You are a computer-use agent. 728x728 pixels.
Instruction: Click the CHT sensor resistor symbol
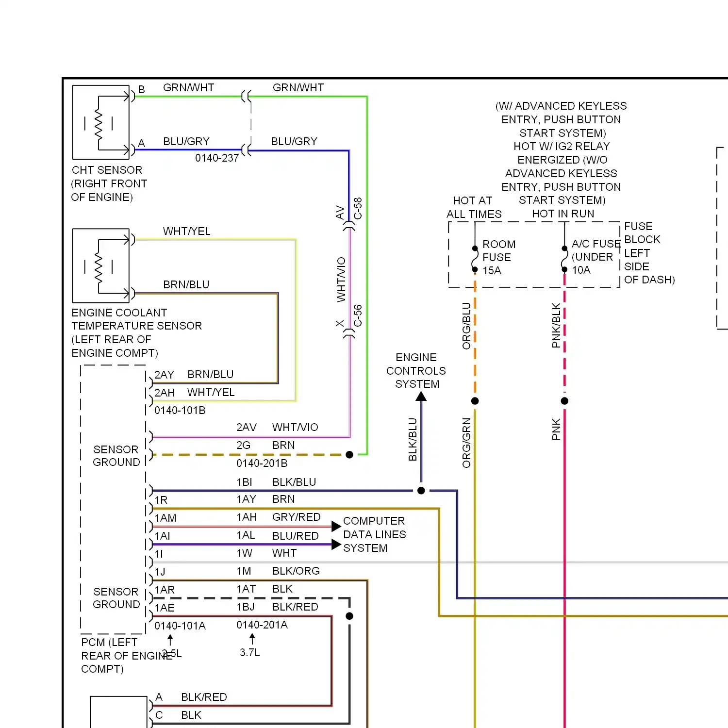point(99,123)
